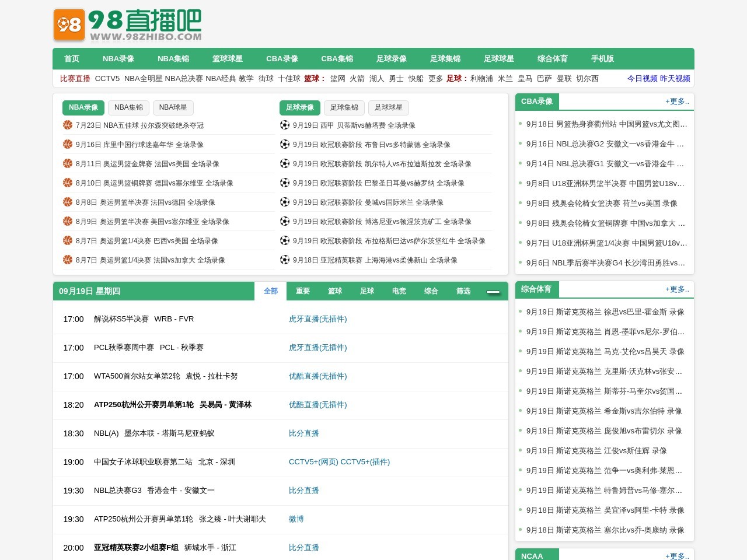Open 优酷直播 link for 吴易昺 - 黄泽林

318,405
